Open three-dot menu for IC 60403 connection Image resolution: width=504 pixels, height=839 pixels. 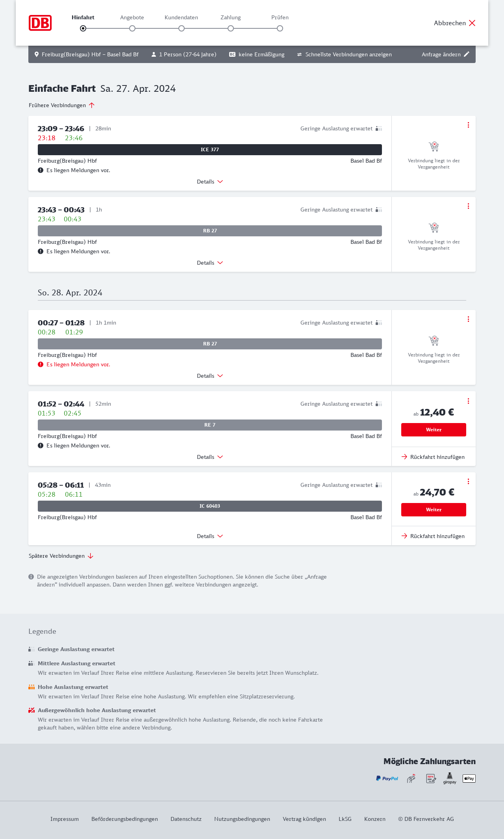468,481
